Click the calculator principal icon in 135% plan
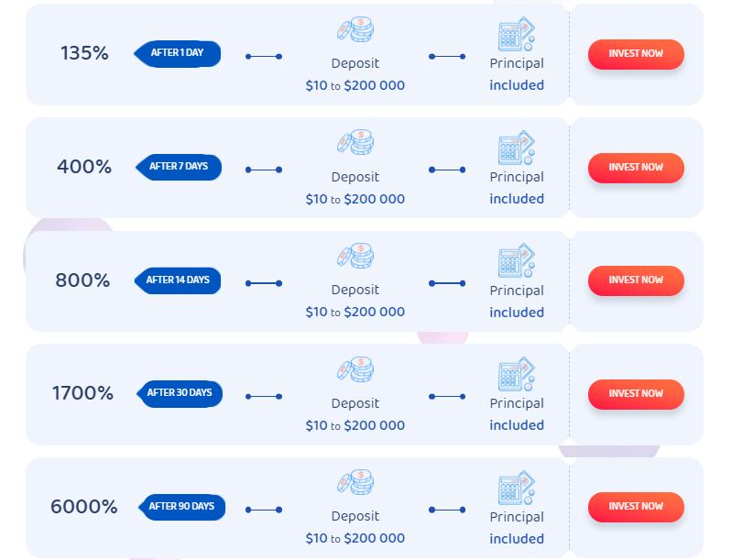Viewport: 732px width, 560px height. click(517, 34)
